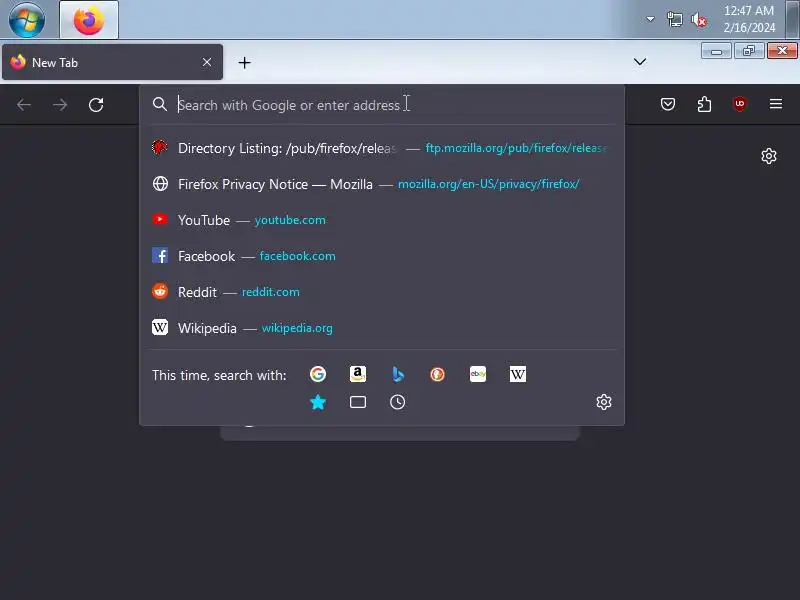The image size is (800, 600).
Task: Click the youtube.com URL text
Action: pos(290,220)
